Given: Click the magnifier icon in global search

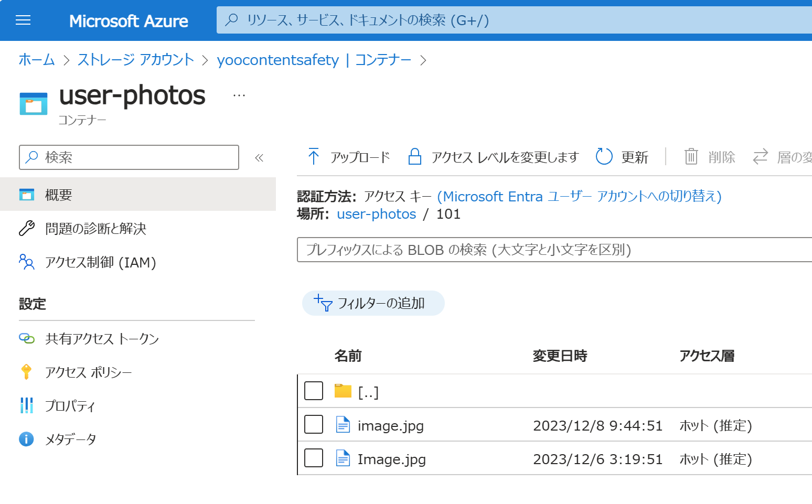Looking at the screenshot, I should [231, 20].
